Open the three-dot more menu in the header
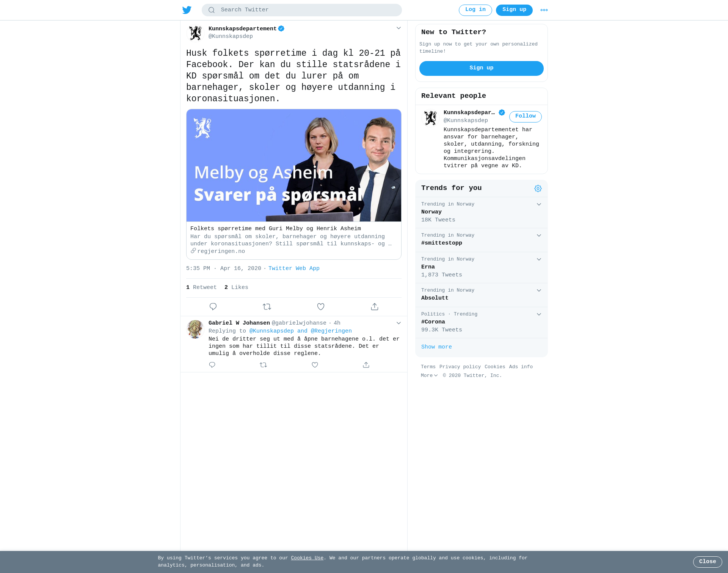The image size is (728, 573). point(544,10)
